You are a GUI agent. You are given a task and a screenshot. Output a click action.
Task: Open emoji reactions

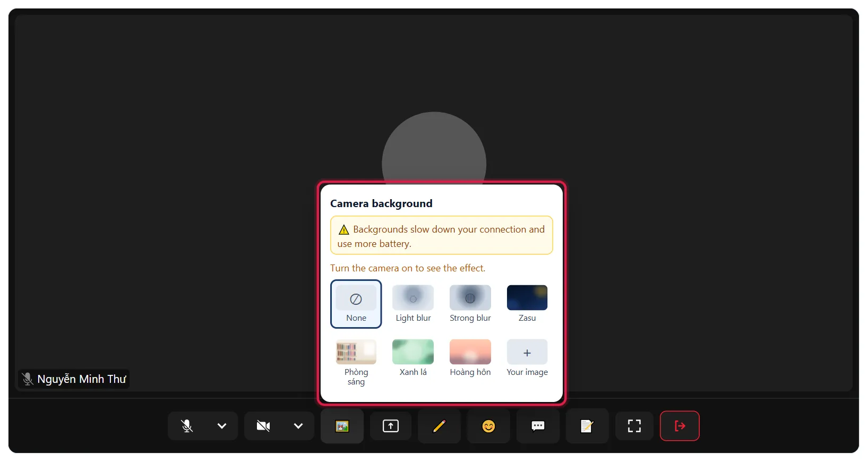click(x=488, y=426)
